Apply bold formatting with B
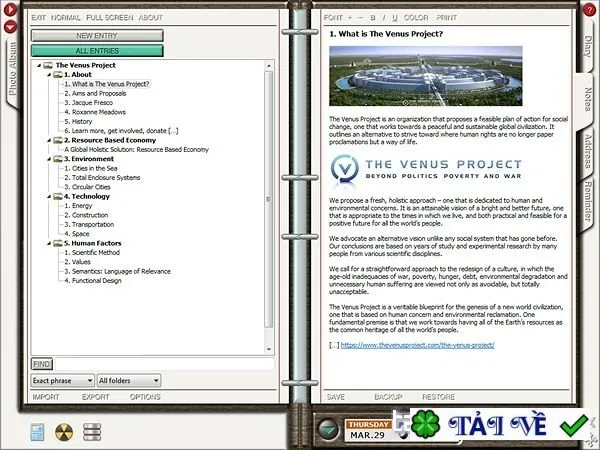Image resolution: width=600 pixels, height=450 pixels. pos(373,18)
